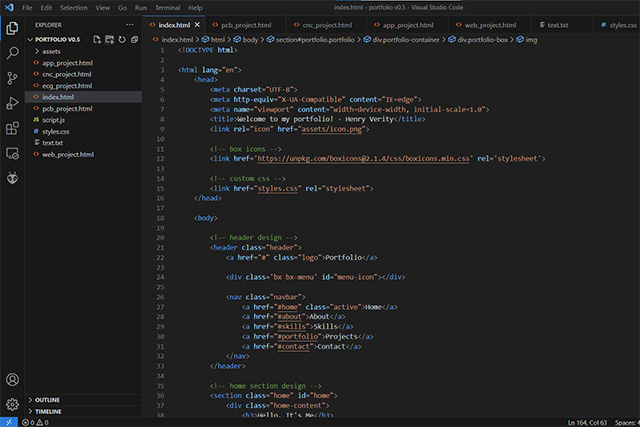Open the Source Control view
Viewport: 640px width, 427px height.
pos(12,77)
